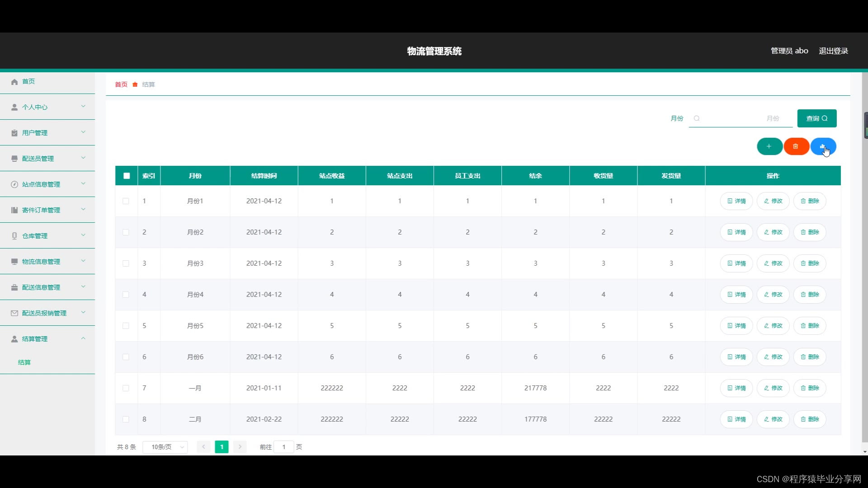Select the 结算 submenu item
This screenshot has height=488, width=868.
coord(24,362)
